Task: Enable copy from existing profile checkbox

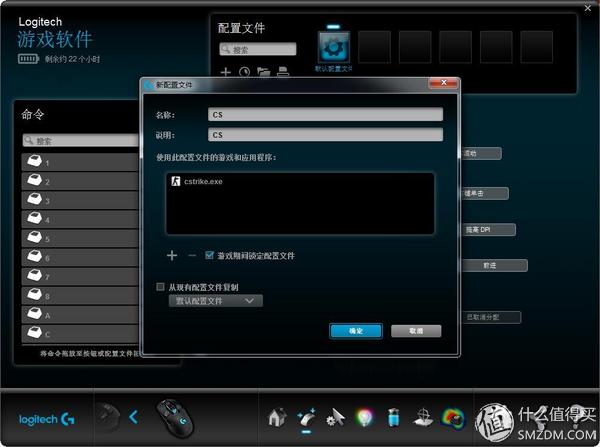Action: coord(160,287)
